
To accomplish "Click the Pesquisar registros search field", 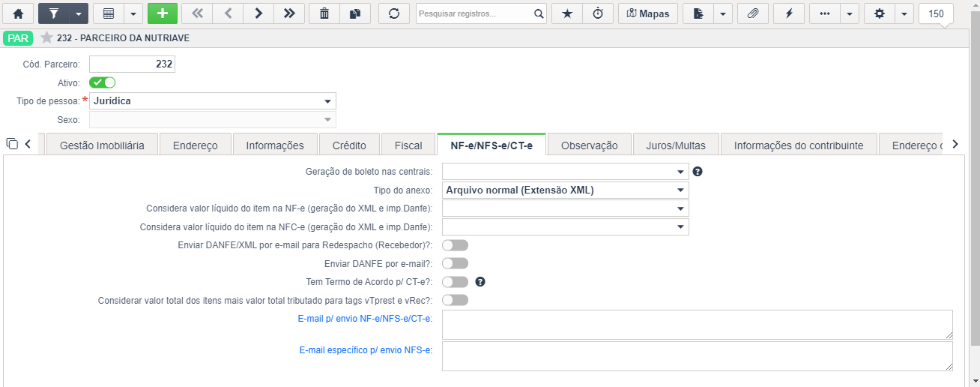I will click(474, 13).
